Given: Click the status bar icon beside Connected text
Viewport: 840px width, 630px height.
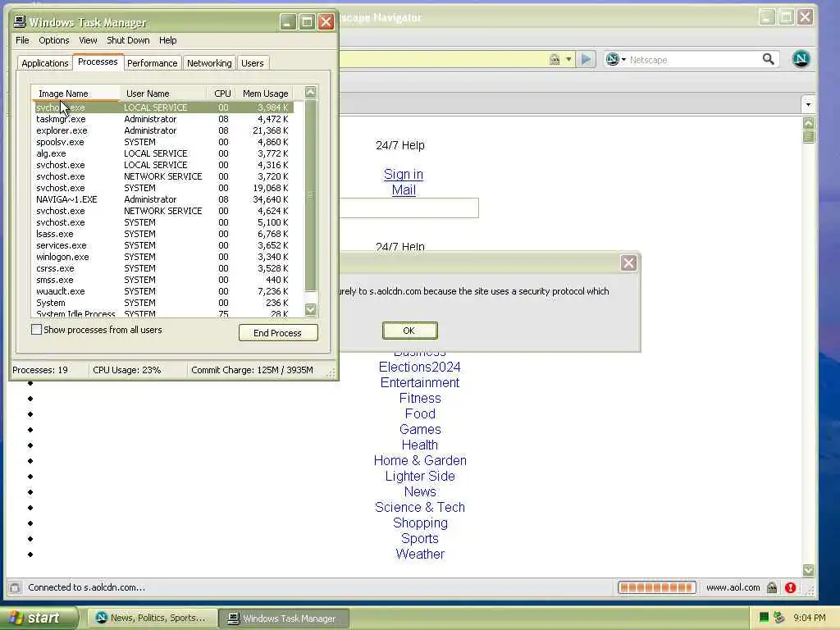Looking at the screenshot, I should tap(15, 587).
